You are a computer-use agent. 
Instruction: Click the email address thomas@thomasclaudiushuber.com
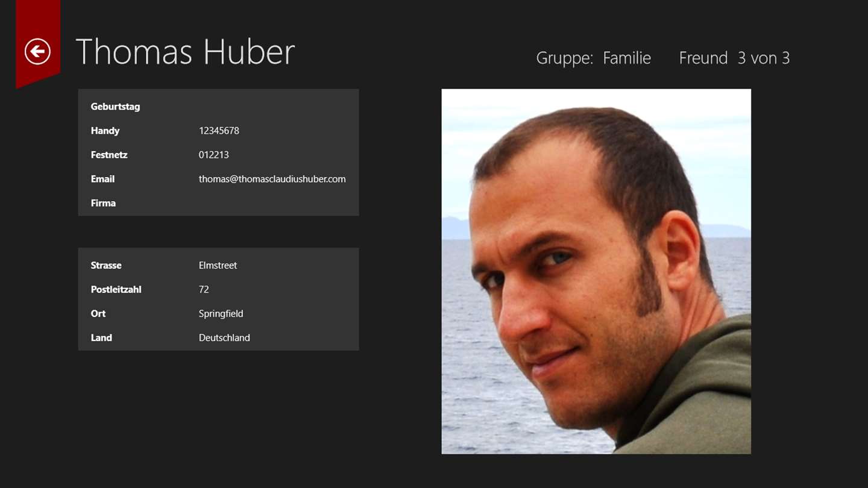[x=272, y=179]
